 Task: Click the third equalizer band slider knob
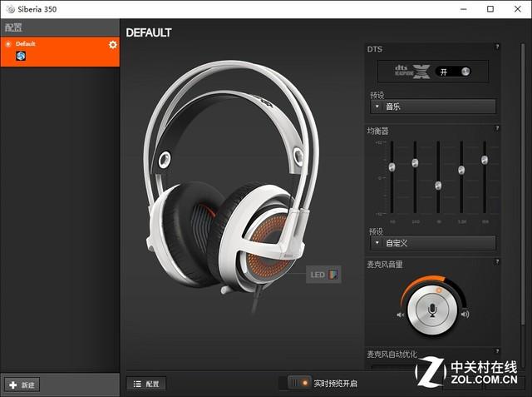(438, 186)
